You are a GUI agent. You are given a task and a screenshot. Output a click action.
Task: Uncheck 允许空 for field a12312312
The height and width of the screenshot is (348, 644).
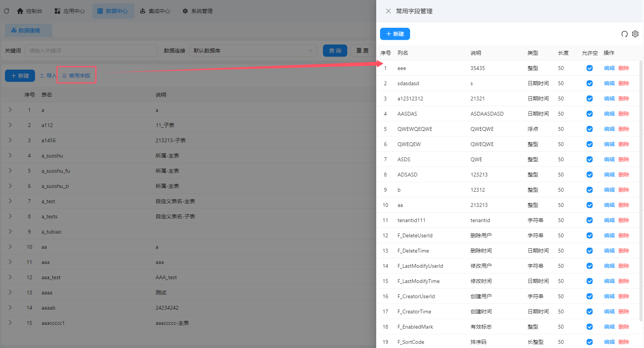590,99
